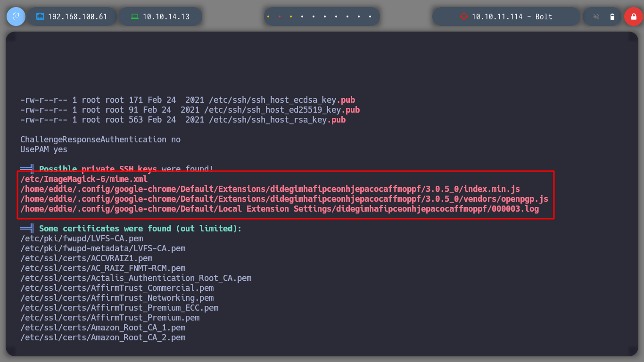Click the battery icon in top bar
Viewport: 644px width, 362px height.
tap(612, 16)
